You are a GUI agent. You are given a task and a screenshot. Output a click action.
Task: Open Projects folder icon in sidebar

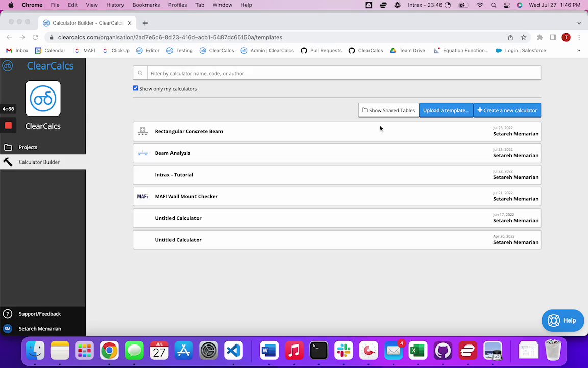(8, 147)
